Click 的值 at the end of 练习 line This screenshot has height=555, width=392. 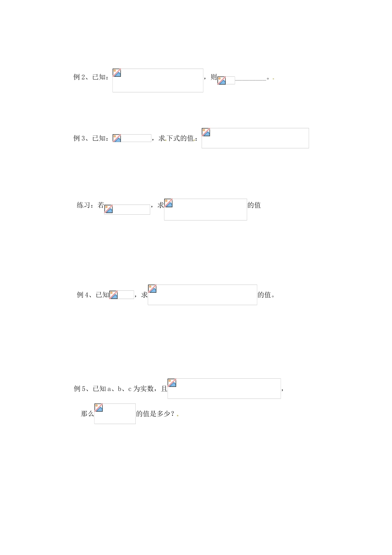(254, 205)
